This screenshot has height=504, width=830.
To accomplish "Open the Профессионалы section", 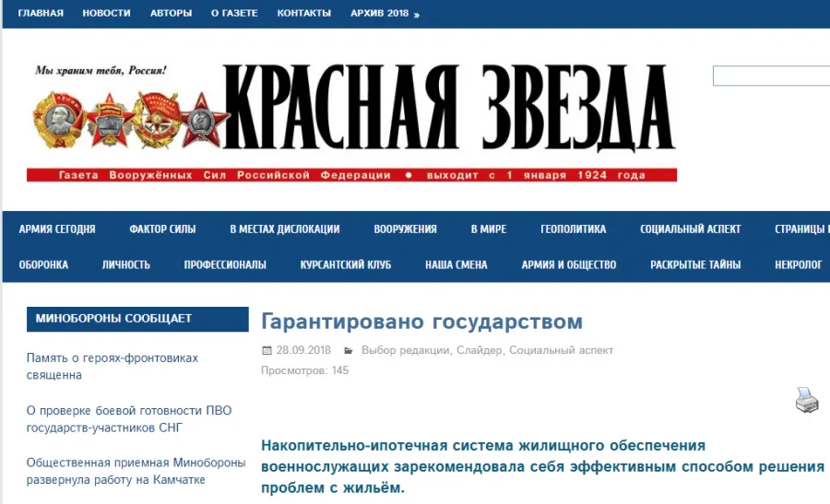I will (225, 264).
